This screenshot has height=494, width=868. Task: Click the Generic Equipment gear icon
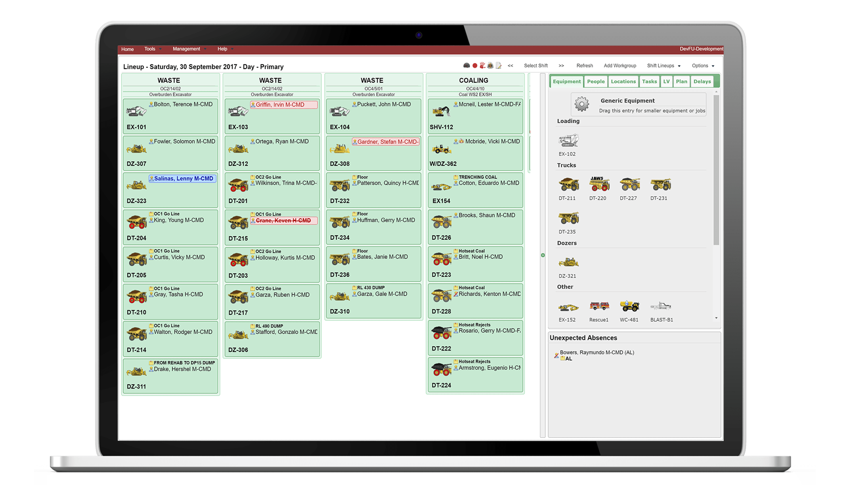click(581, 105)
